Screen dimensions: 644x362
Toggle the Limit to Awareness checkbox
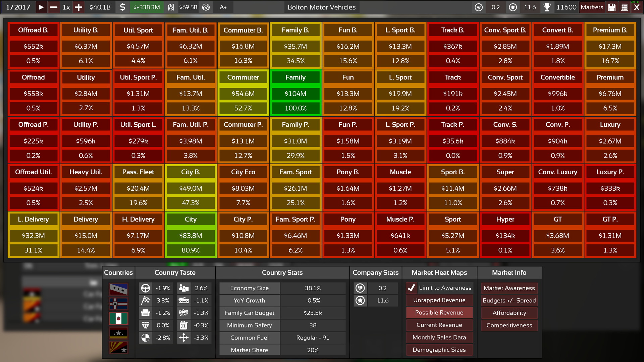pos(411,288)
